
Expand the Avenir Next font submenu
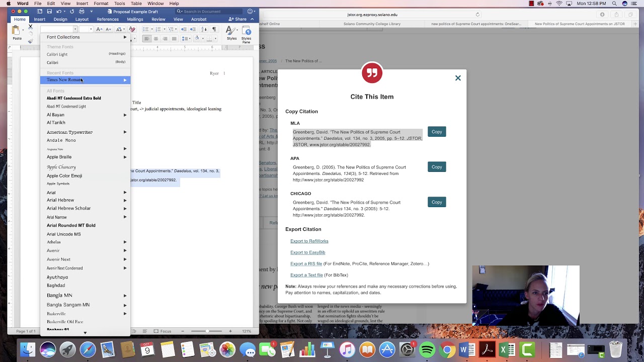pyautogui.click(x=125, y=259)
